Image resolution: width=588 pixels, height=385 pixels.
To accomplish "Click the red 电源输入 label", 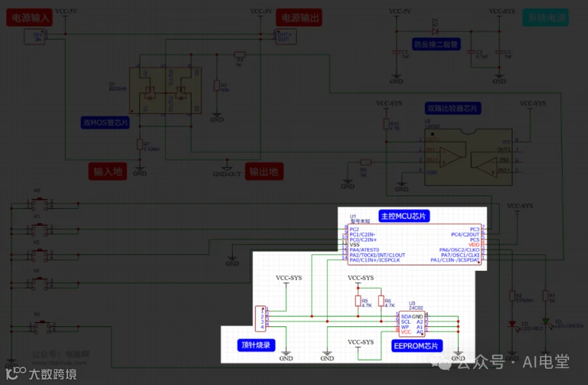I will tap(29, 18).
